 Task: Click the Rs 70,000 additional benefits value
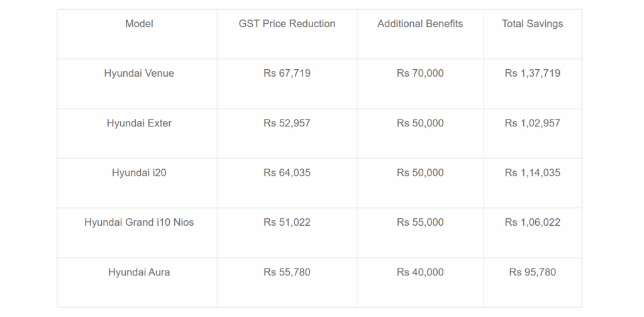click(420, 74)
